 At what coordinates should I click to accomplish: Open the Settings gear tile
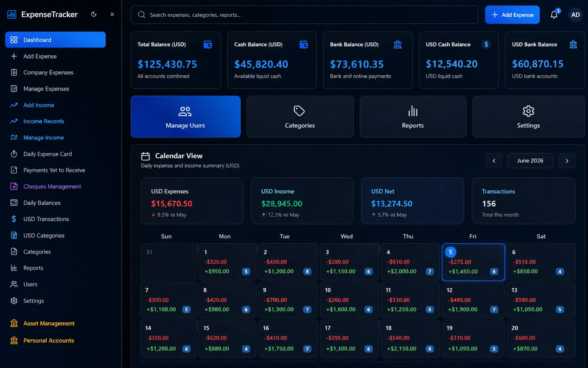click(528, 117)
